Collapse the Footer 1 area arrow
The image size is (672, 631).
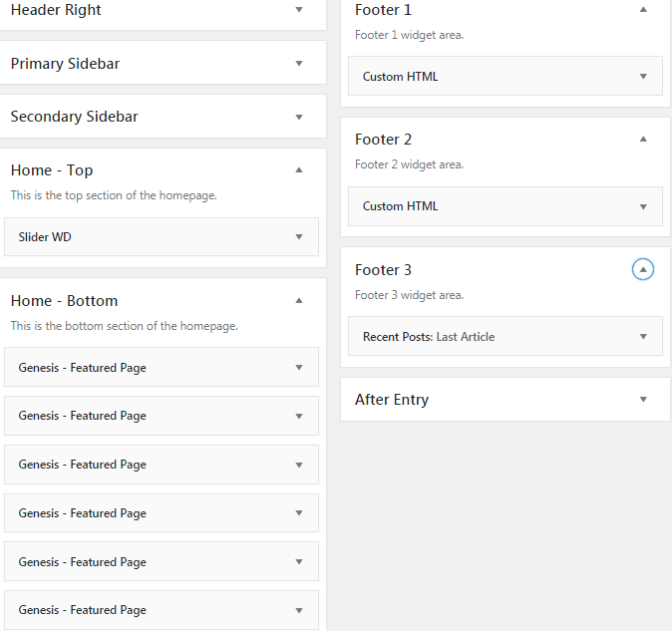click(643, 9)
